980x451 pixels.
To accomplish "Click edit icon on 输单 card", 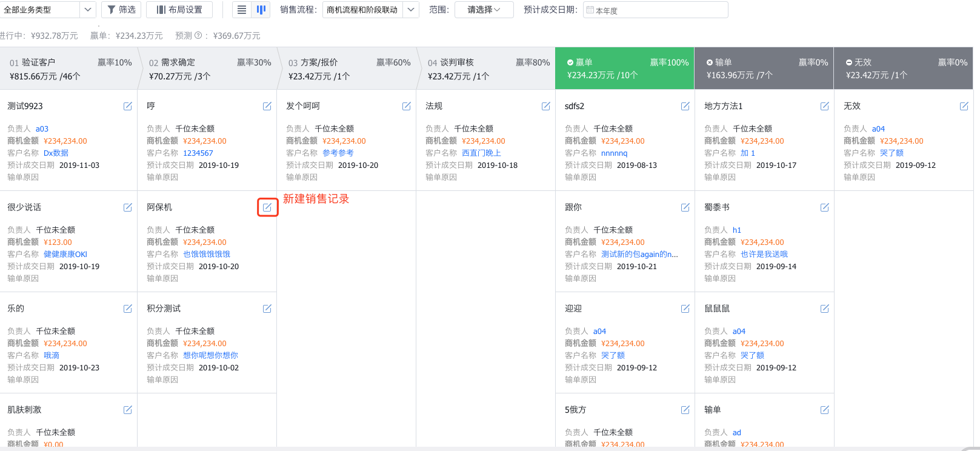I will pyautogui.click(x=825, y=410).
